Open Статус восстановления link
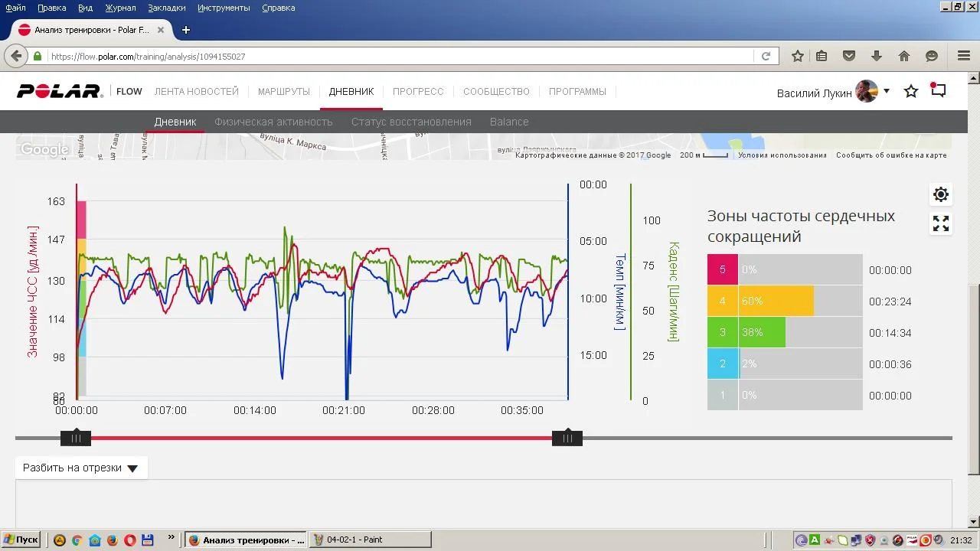Screen dimensions: 980x551 (x=411, y=122)
